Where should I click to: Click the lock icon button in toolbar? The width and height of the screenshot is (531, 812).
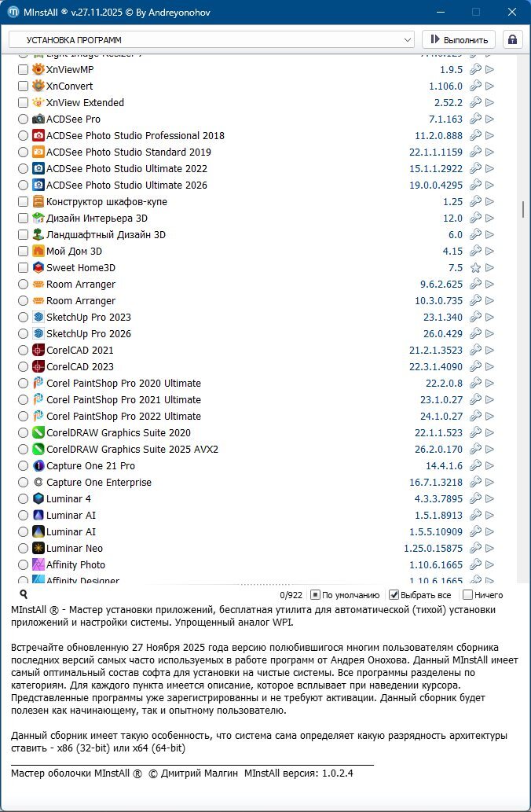click(x=513, y=39)
